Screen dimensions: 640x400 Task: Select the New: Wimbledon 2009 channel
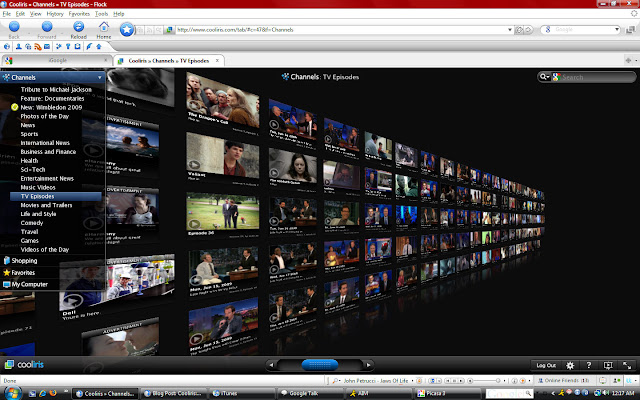51,107
